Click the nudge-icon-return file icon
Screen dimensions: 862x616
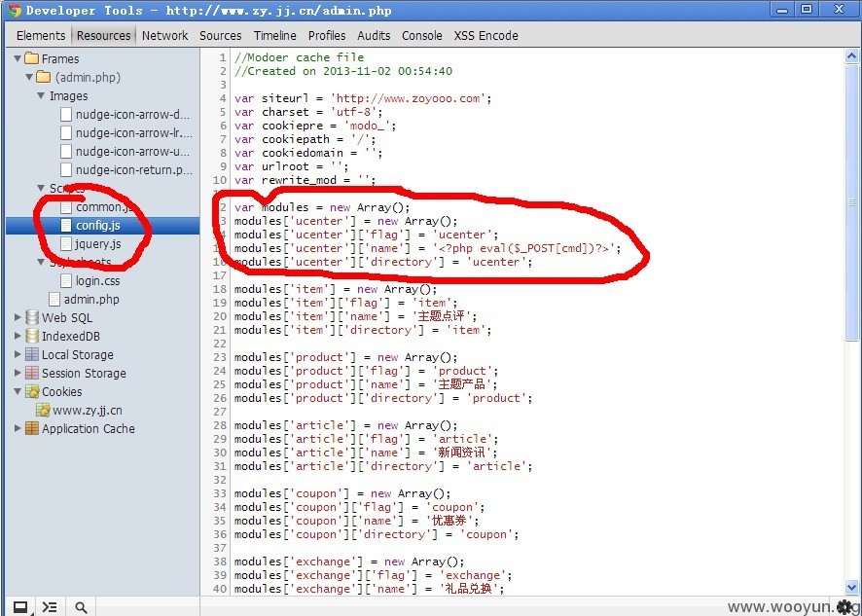66,170
